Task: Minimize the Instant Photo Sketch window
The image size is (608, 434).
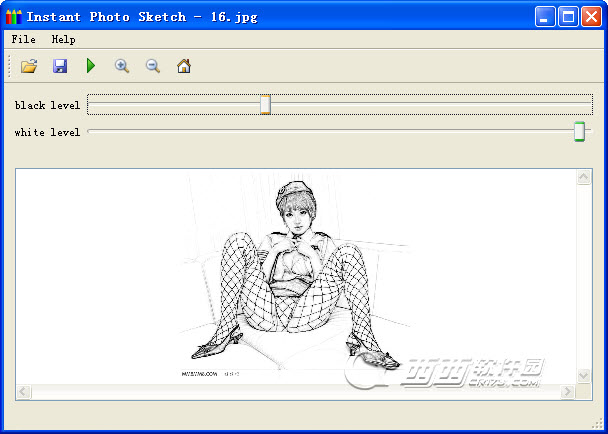Action: click(544, 17)
